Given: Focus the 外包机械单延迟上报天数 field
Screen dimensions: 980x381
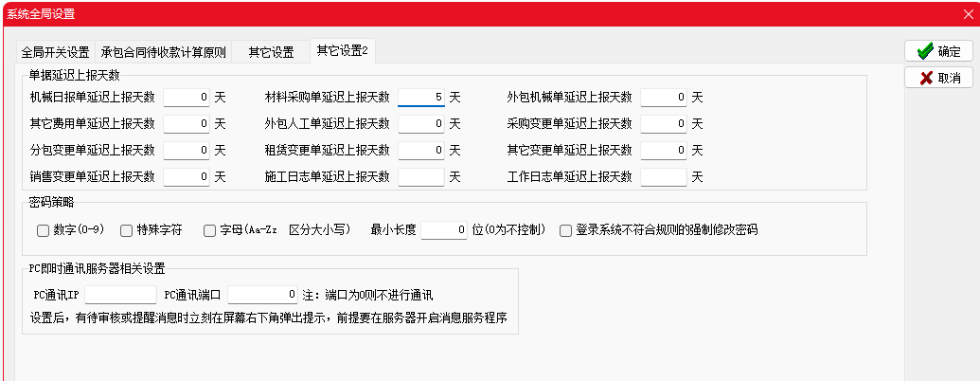Looking at the screenshot, I should click(663, 97).
